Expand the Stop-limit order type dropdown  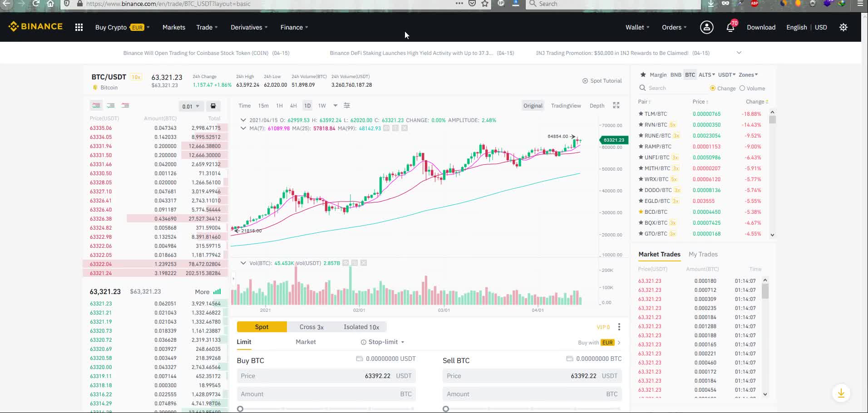coord(383,342)
